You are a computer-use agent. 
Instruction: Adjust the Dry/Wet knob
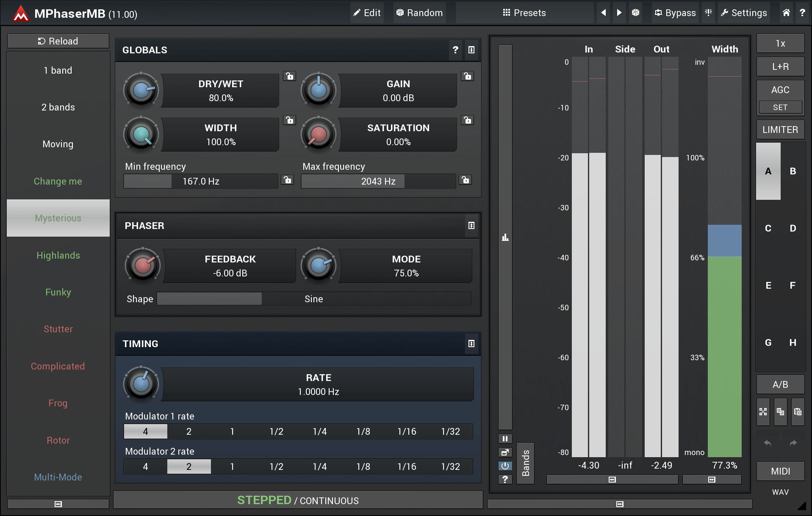coord(141,90)
